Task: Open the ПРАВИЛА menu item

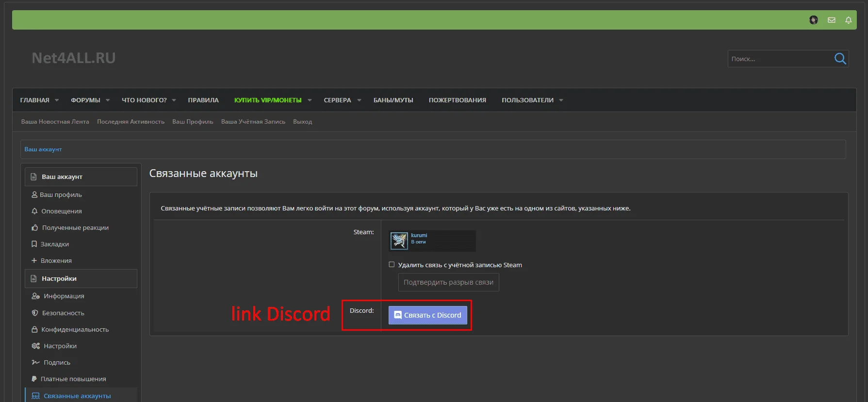Action: (203, 100)
